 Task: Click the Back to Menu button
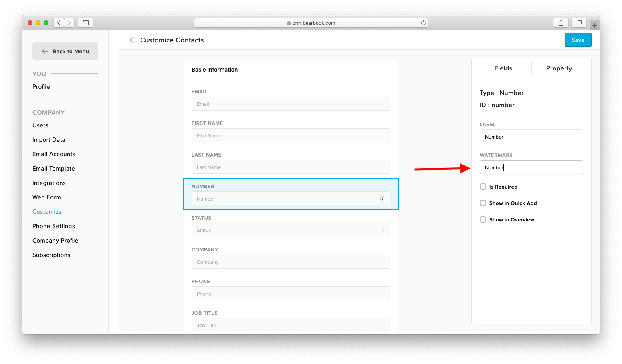65,51
